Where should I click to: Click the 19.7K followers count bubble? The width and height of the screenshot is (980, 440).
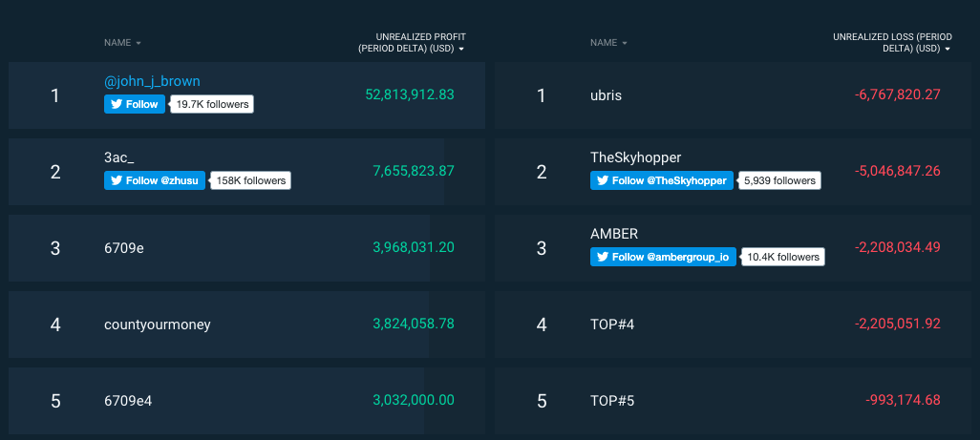212,105
